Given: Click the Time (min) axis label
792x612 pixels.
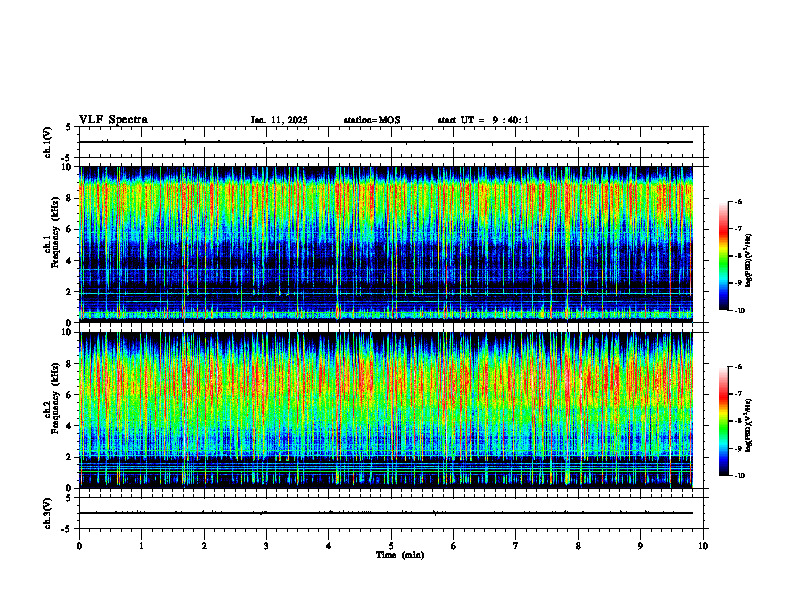Looking at the screenshot, I should (400, 555).
